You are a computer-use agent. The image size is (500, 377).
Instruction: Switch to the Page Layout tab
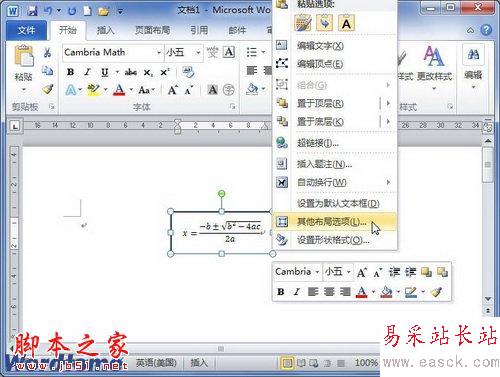tap(152, 31)
